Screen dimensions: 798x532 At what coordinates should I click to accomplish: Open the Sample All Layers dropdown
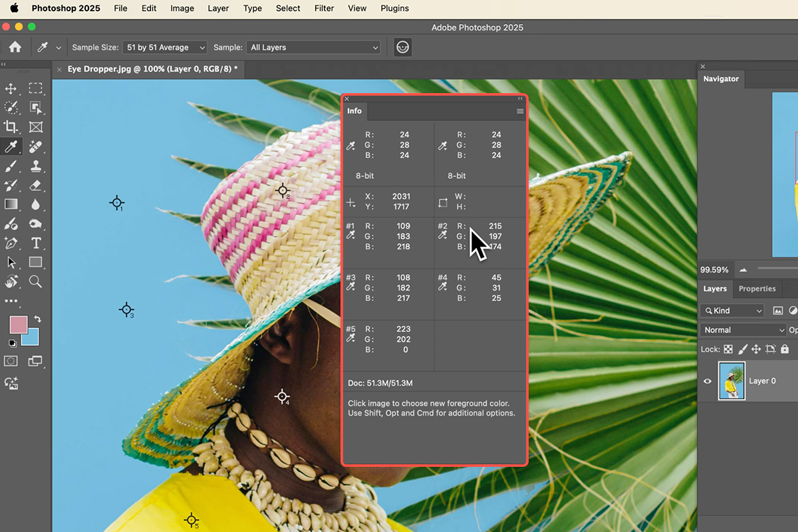pos(313,47)
